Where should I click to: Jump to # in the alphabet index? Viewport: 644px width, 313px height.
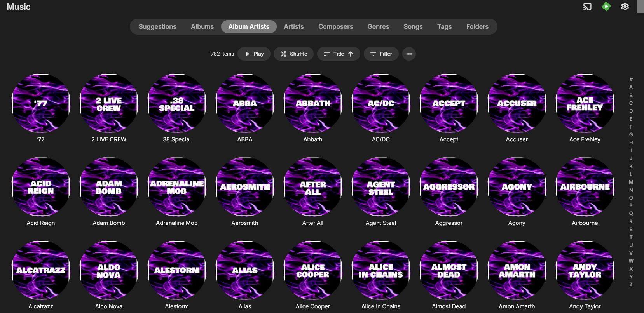tap(631, 80)
